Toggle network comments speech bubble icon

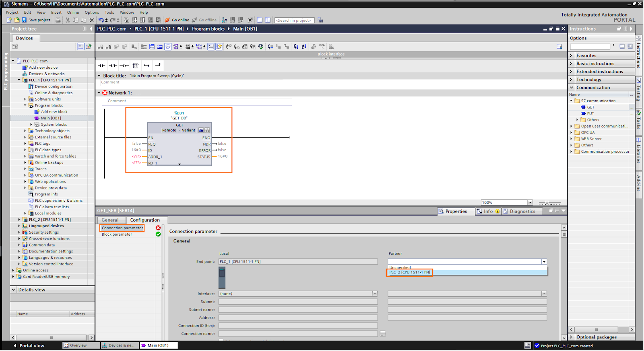coord(168,47)
